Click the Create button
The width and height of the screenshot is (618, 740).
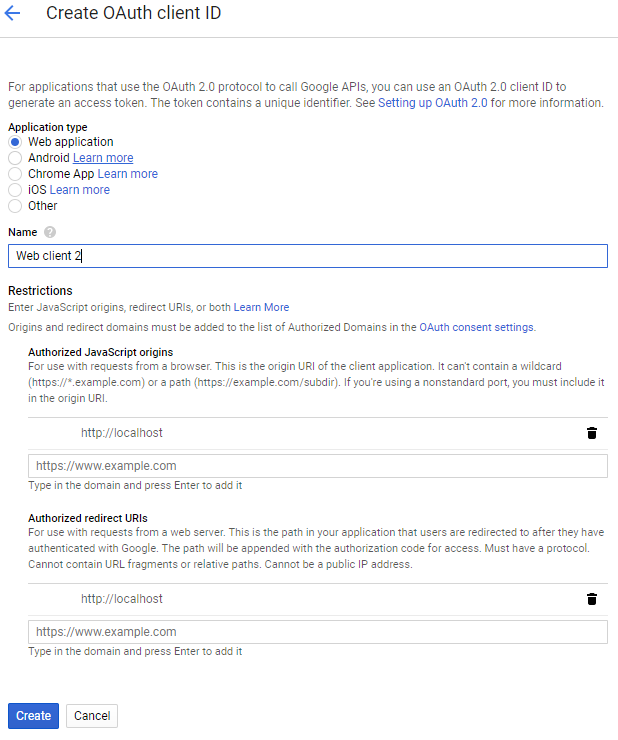coord(34,716)
